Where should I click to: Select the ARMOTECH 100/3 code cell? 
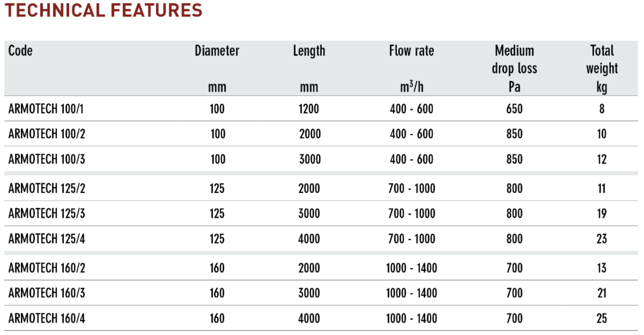tap(47, 159)
